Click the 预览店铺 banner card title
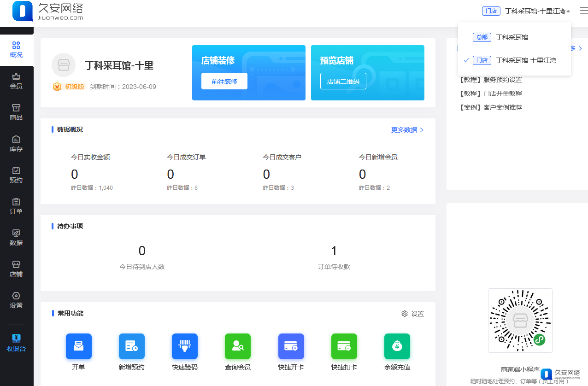 [337, 60]
